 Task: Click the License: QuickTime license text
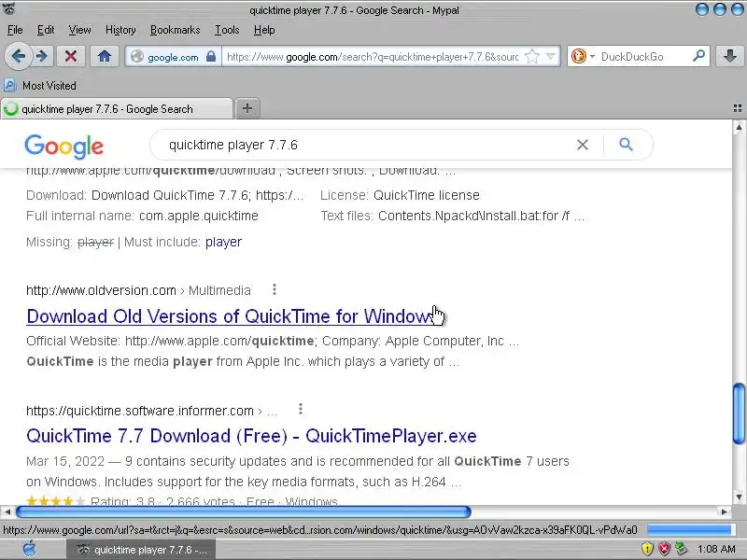click(x=400, y=195)
